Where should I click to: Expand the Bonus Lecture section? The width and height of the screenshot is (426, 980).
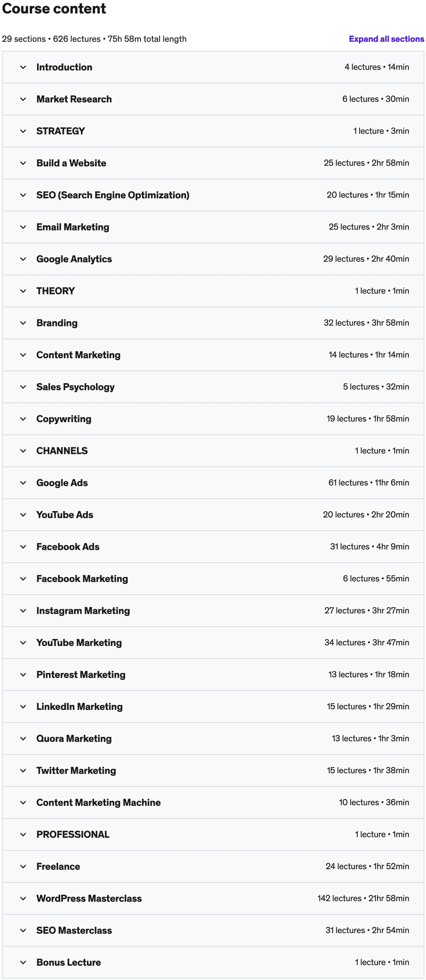tap(69, 962)
